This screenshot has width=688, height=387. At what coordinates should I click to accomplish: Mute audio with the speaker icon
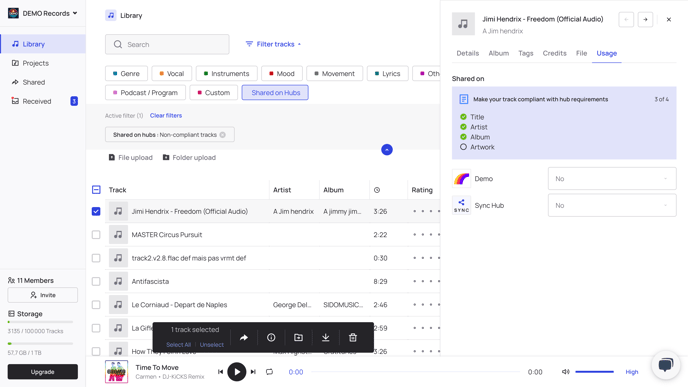(x=566, y=372)
